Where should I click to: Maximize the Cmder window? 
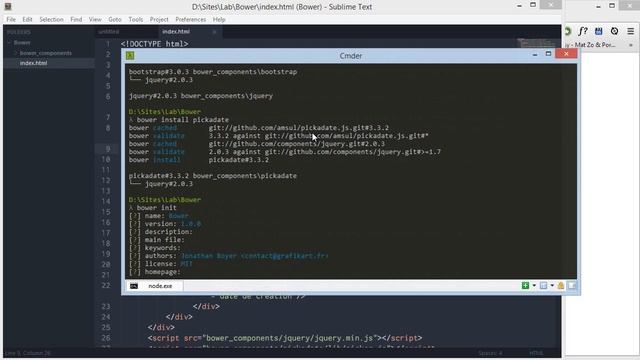(x=548, y=54)
